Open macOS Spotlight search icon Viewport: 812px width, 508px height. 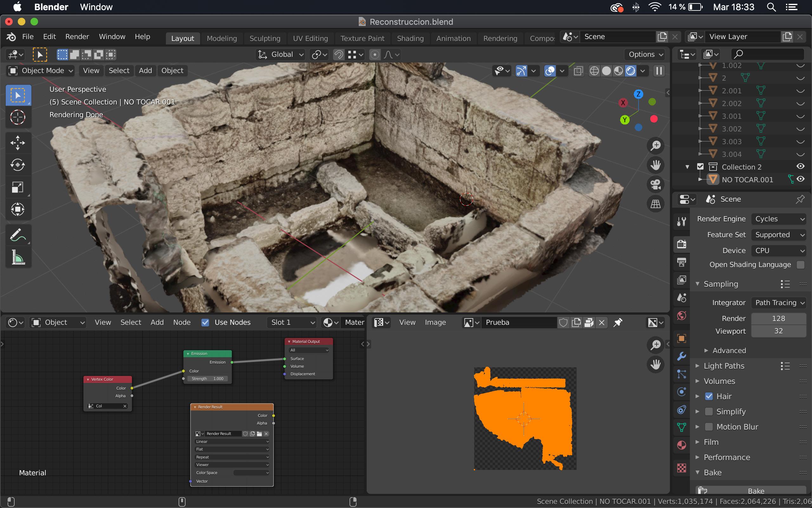click(771, 7)
